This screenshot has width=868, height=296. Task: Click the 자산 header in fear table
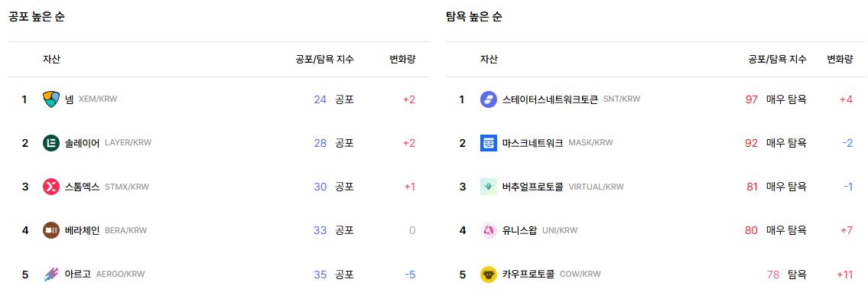point(51,59)
